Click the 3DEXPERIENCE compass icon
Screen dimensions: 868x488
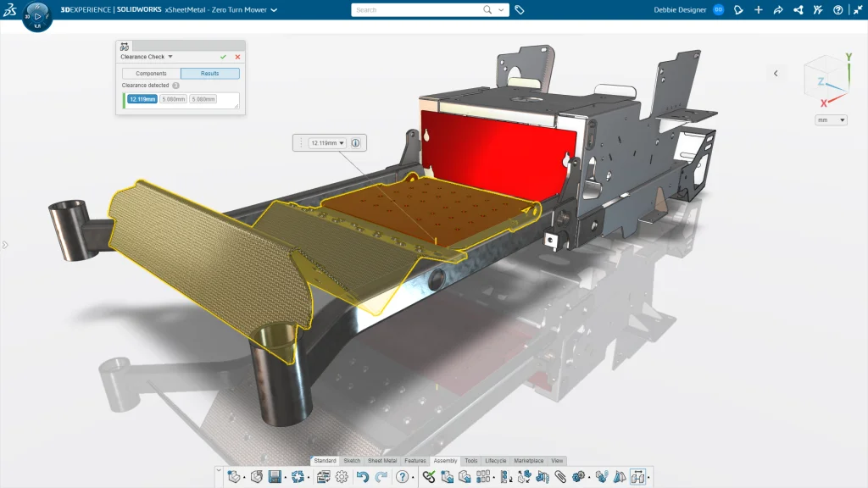click(37, 16)
